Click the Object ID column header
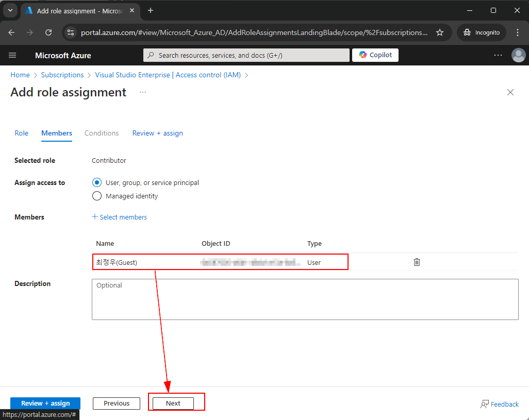 (216, 243)
